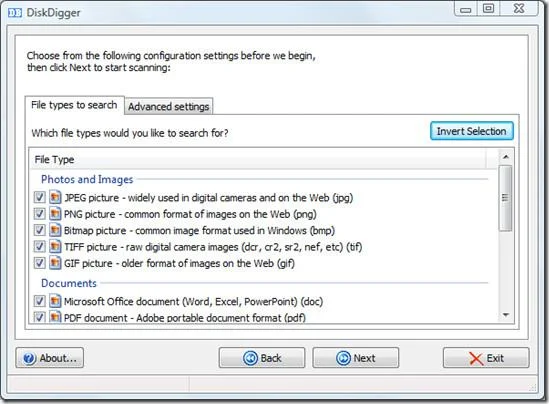Switch to the Advanced settings tab
This screenshot has height=404, width=549.
168,106
